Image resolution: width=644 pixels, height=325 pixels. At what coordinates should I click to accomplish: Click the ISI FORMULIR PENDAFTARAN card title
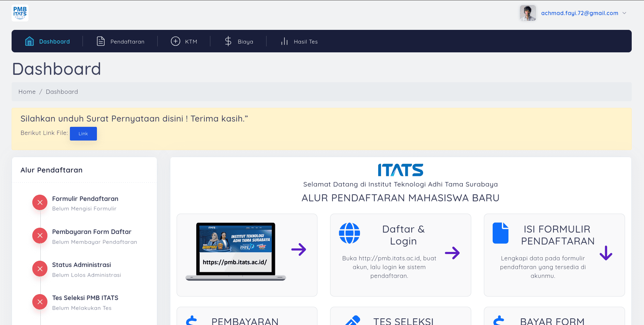(x=558, y=235)
